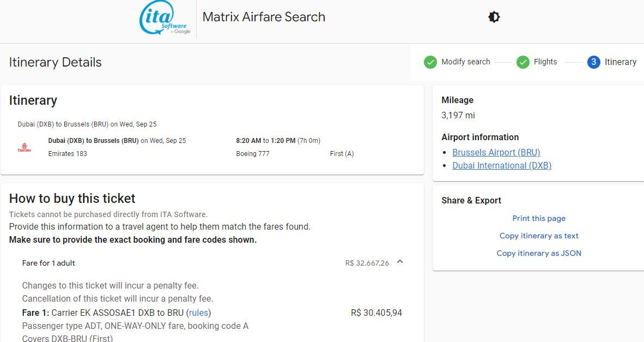Select the Itinerary step label
Viewport: 644px width, 342px height.
[621, 62]
